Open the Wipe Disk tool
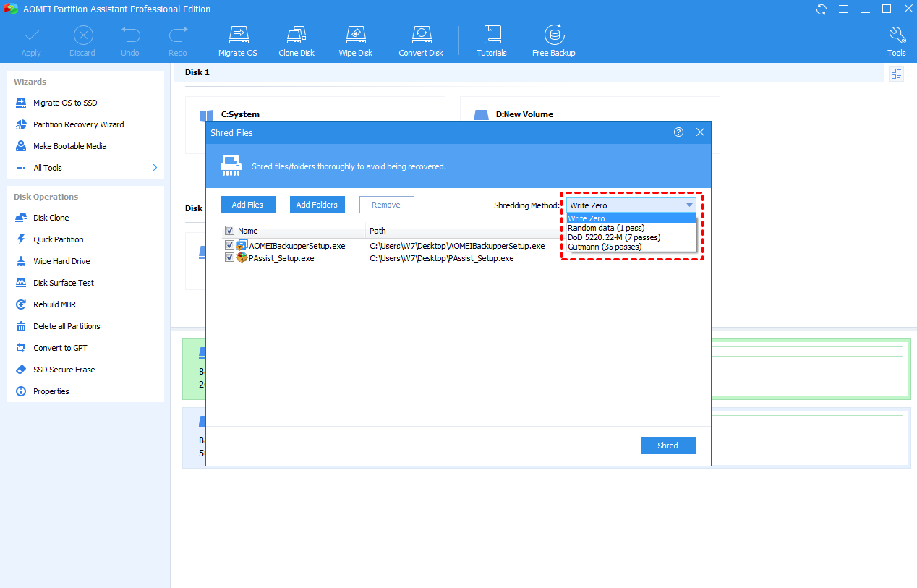 [356, 42]
